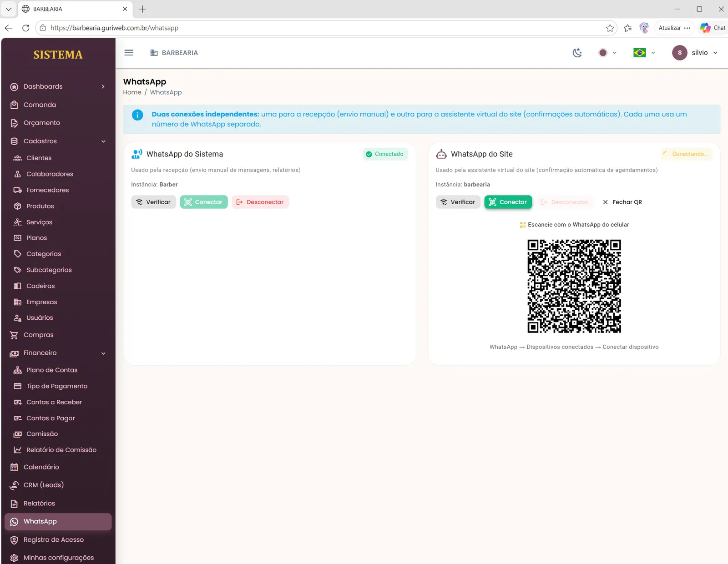Screen dimensions: 728x564
Task: Click the WhatsApp do Site robot icon
Action: 441,154
